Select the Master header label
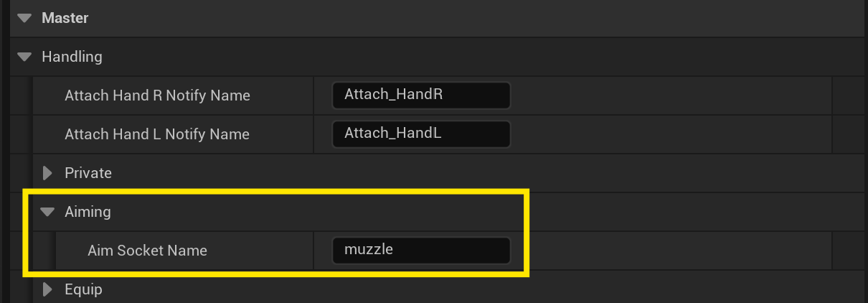 [65, 18]
